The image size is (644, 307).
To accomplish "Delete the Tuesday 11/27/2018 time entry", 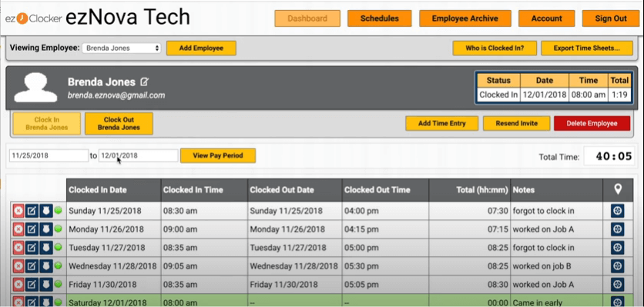I will point(18,248).
